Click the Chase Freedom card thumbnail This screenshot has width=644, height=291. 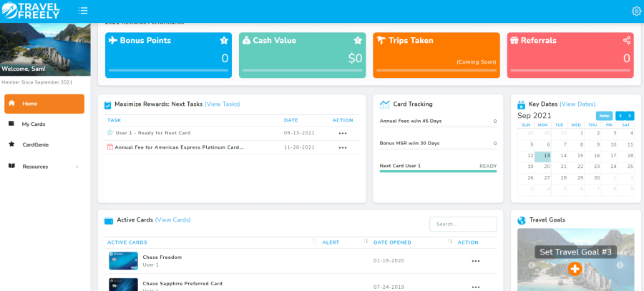(x=123, y=261)
